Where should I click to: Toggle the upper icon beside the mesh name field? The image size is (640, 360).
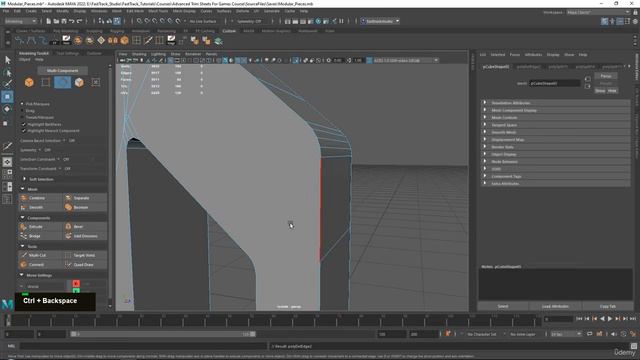tap(588, 79)
